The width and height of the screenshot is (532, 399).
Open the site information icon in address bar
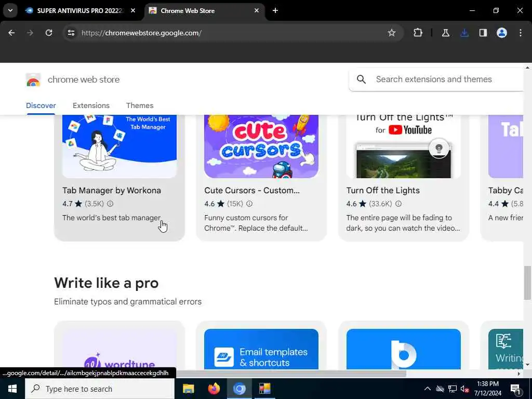[x=71, y=33]
